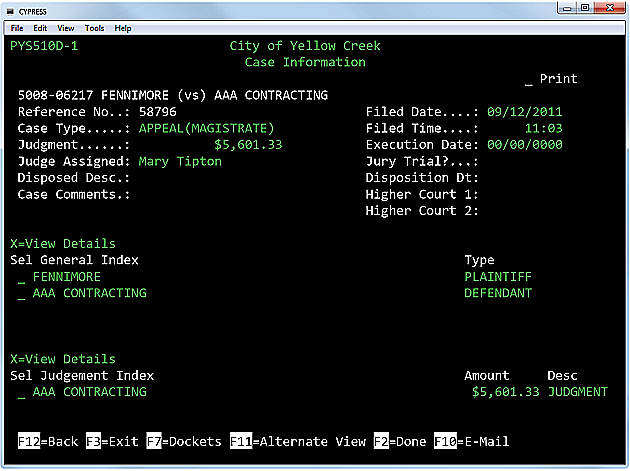Click F7=Dockets function key

click(184, 442)
